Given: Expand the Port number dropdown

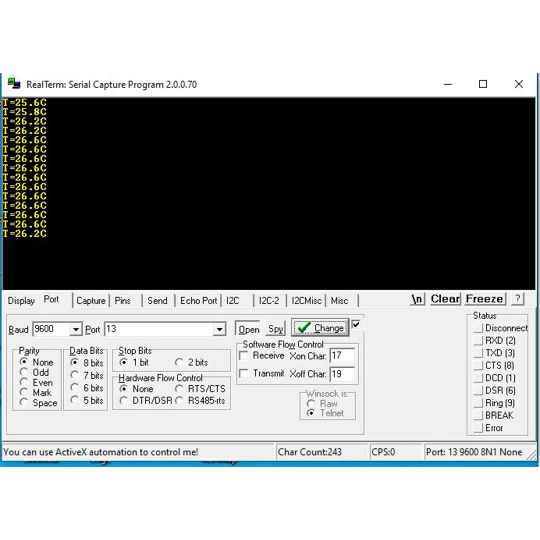Looking at the screenshot, I should point(219,329).
